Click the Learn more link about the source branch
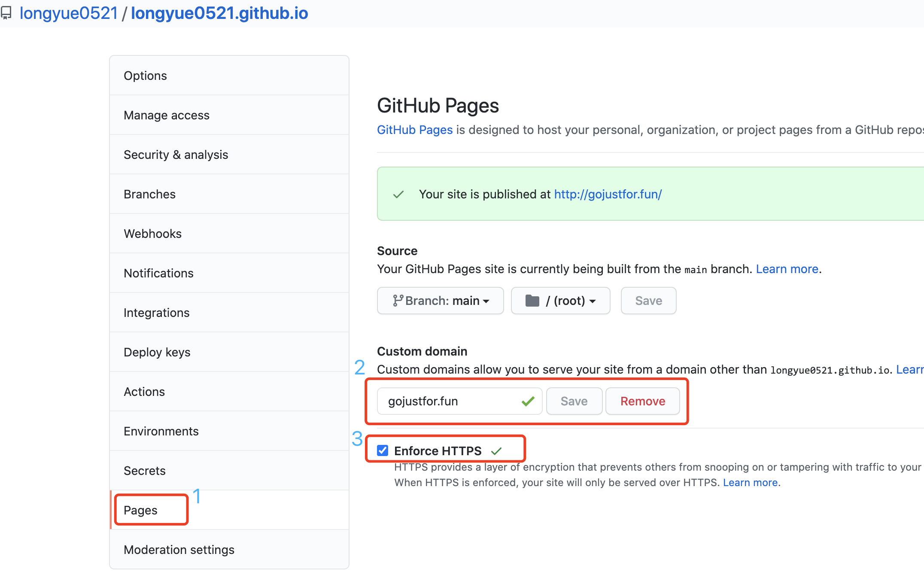This screenshot has height=578, width=924. 787,269
